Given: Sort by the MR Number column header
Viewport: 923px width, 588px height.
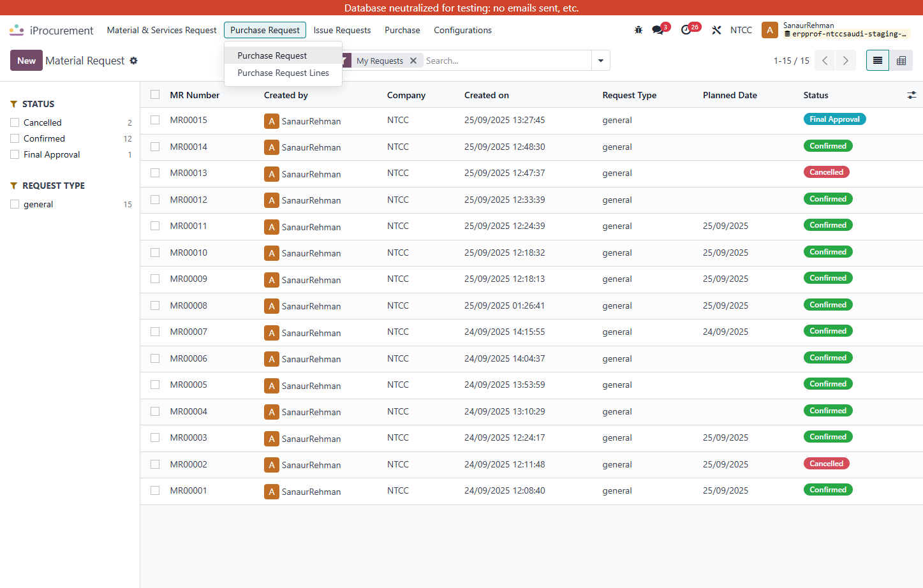Looking at the screenshot, I should click(195, 95).
